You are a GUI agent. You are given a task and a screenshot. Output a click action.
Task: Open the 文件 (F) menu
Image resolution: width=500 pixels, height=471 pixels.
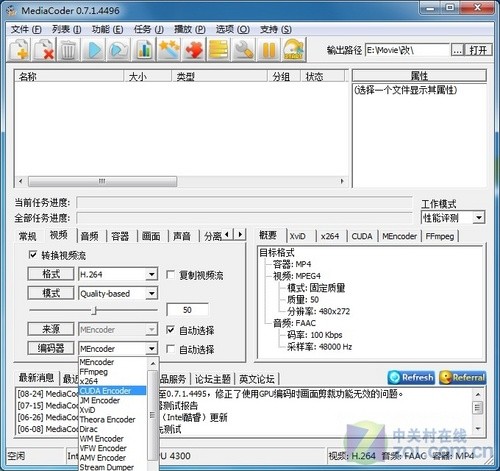26,29
